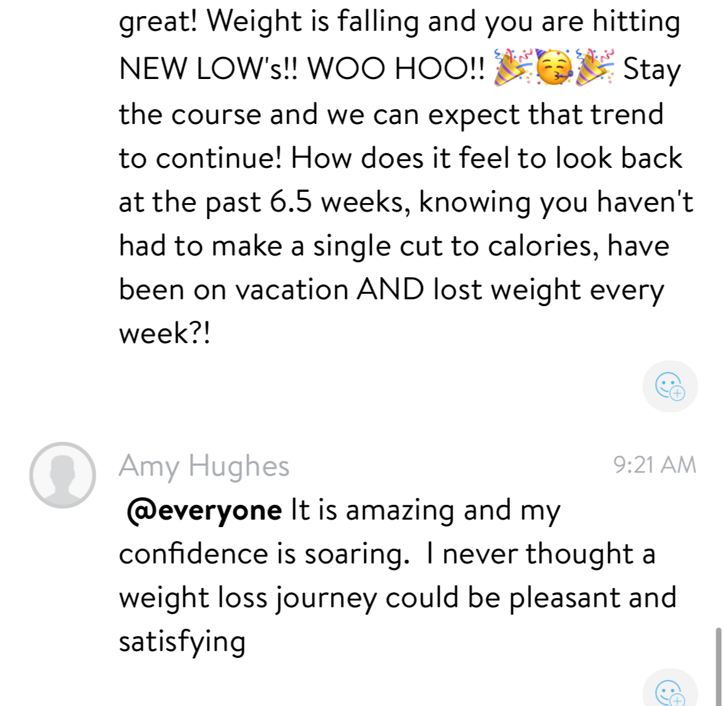Click the first party popper emoji

pos(513,67)
